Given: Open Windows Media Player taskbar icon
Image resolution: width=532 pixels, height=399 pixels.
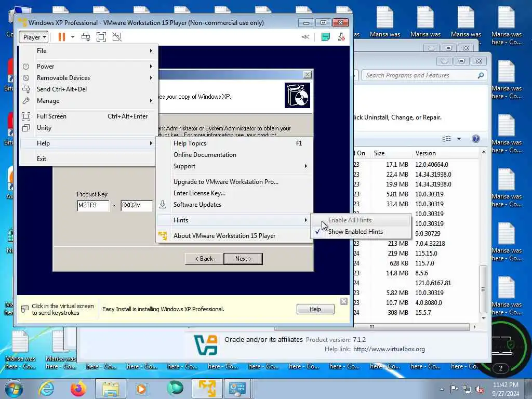Looking at the screenshot, I should [141, 389].
